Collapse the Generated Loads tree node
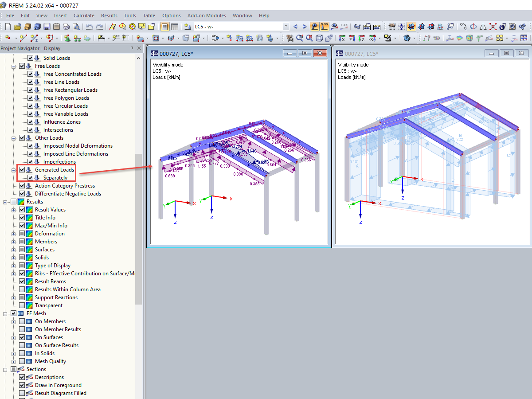The width and height of the screenshot is (532, 399). (14, 170)
